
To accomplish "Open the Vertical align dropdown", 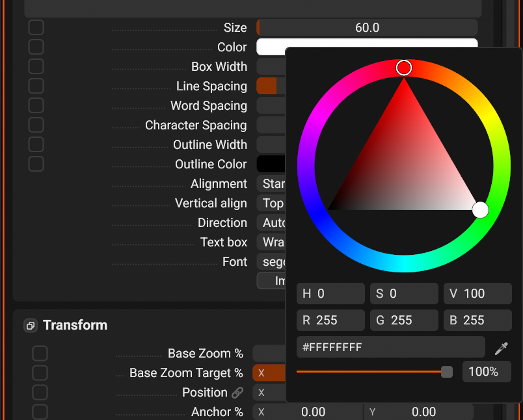I will point(271,203).
